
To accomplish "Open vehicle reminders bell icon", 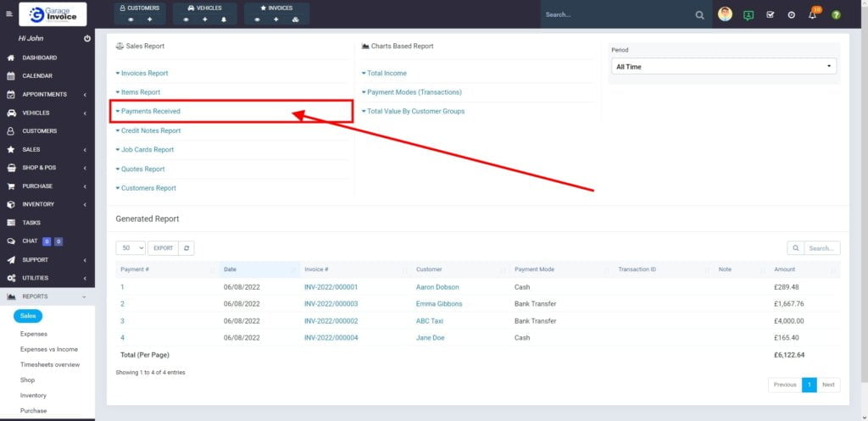I will 224,19.
